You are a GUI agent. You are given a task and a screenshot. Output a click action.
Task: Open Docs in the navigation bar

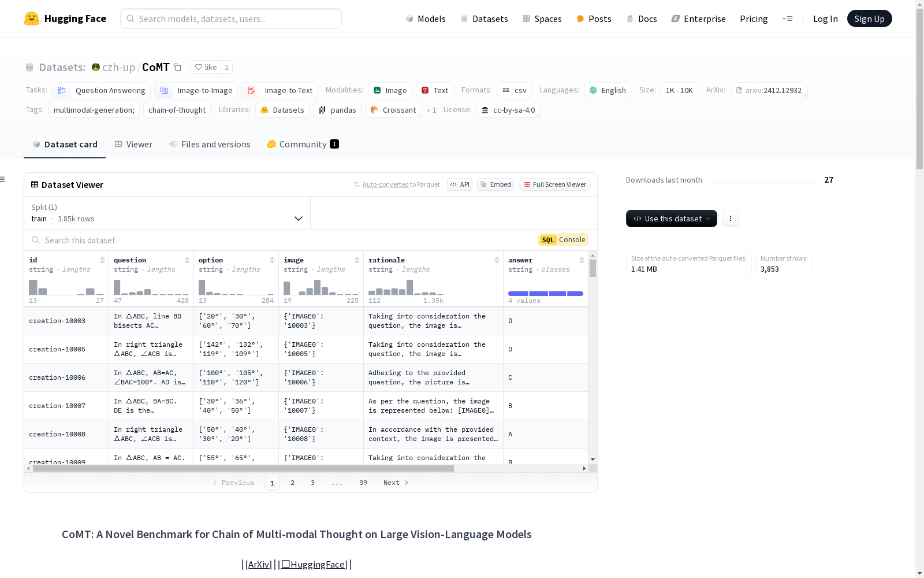point(642,18)
